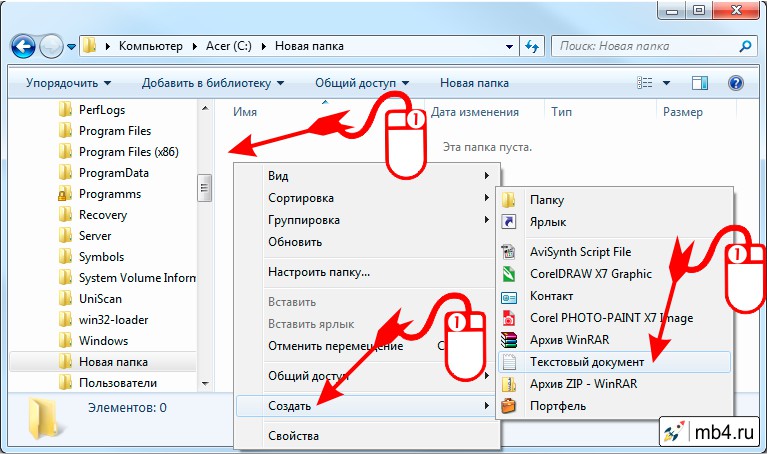Click the 'Тип' column header

[561, 112]
